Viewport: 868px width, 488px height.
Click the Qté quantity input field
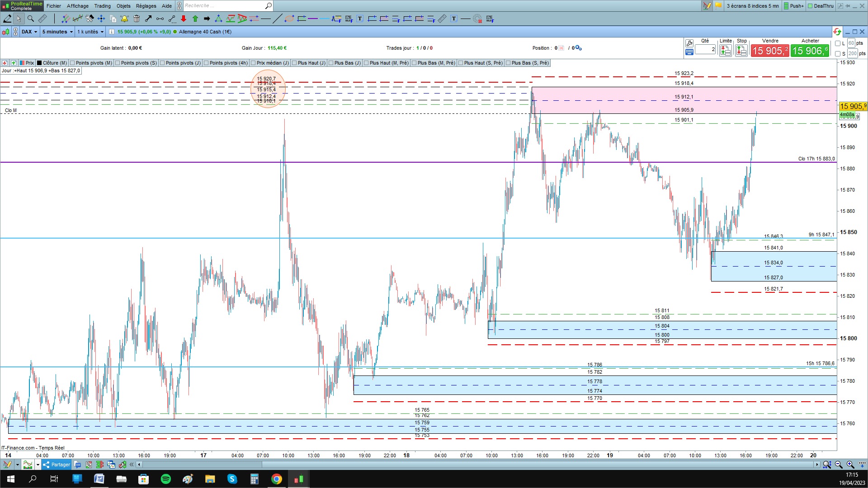705,50
